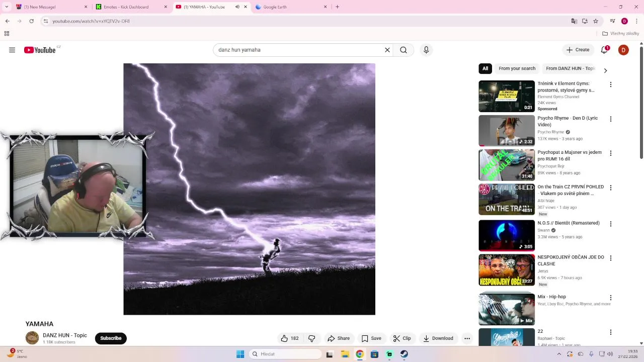Close the Google Earth tab
The image size is (644, 362).
pyautogui.click(x=325, y=7)
